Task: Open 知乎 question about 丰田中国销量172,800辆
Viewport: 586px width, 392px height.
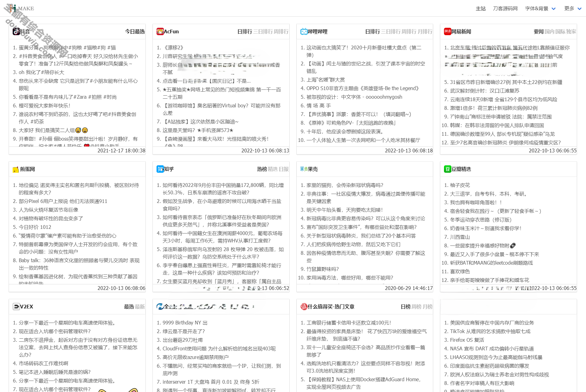Action: point(223,189)
